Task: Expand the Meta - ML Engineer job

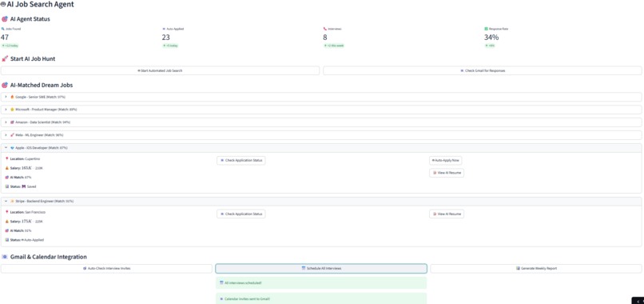Action: point(321,135)
